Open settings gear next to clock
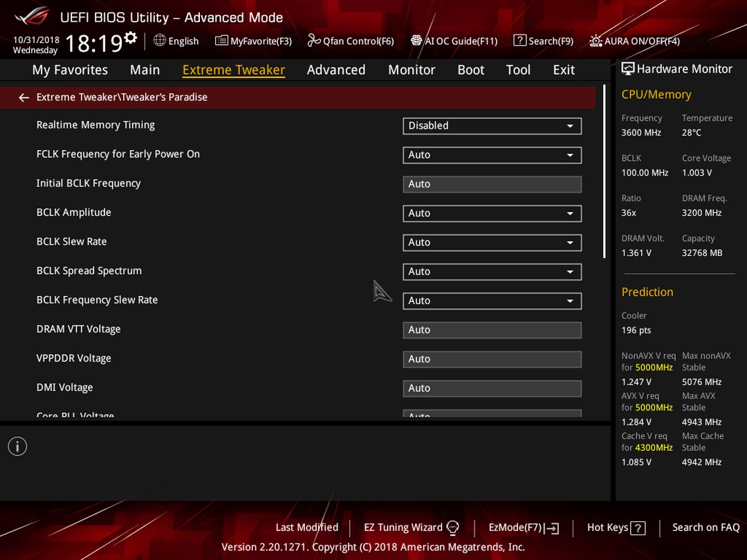The height and width of the screenshot is (560, 747). tap(131, 37)
